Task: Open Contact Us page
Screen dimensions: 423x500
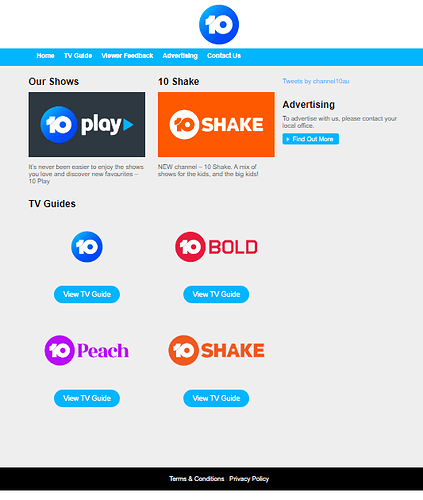Action: click(224, 56)
